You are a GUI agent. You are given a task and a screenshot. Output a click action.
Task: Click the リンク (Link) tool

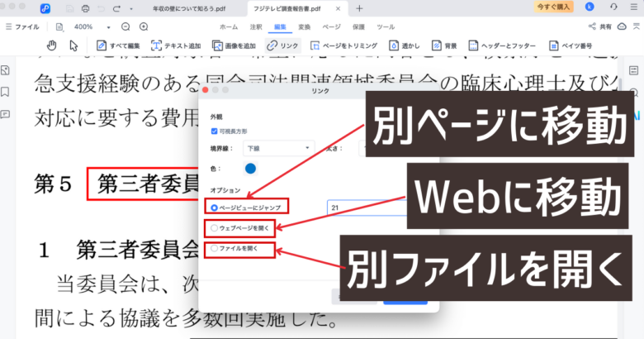coord(283,45)
